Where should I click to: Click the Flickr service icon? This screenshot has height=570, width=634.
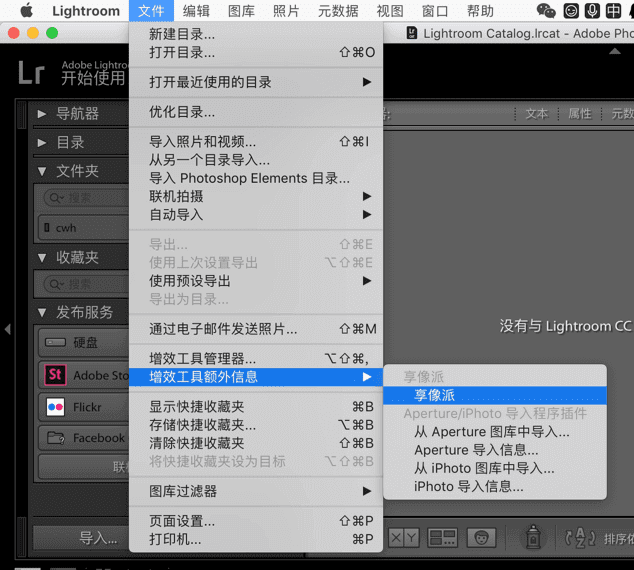55,407
